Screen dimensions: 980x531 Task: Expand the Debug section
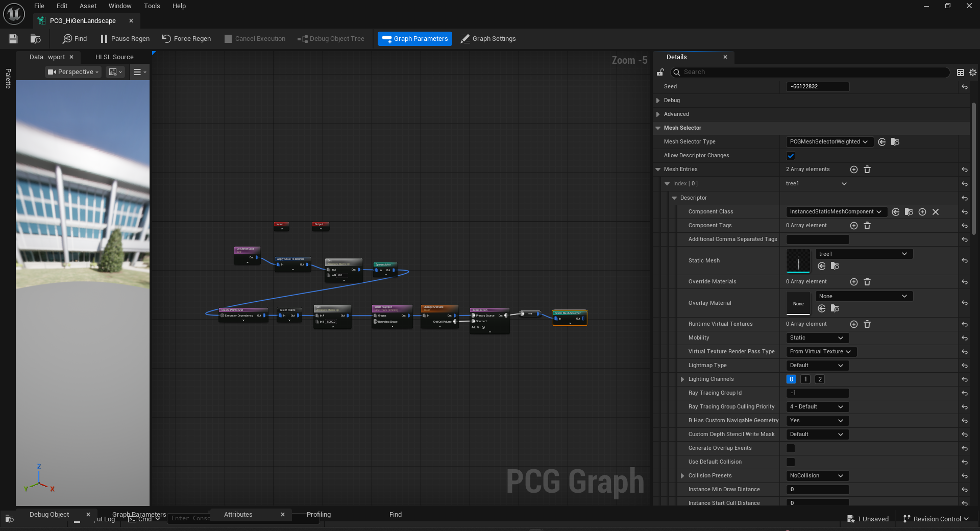pyautogui.click(x=658, y=101)
